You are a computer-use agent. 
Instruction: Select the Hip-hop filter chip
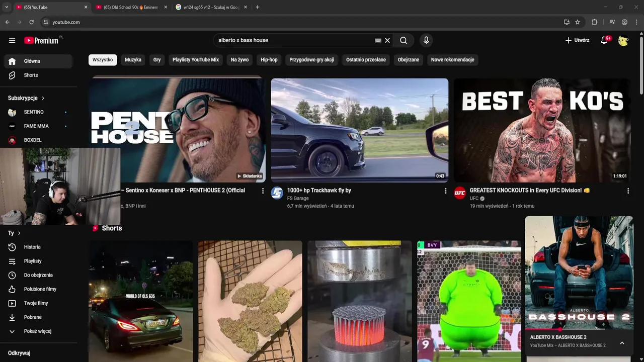269,60
